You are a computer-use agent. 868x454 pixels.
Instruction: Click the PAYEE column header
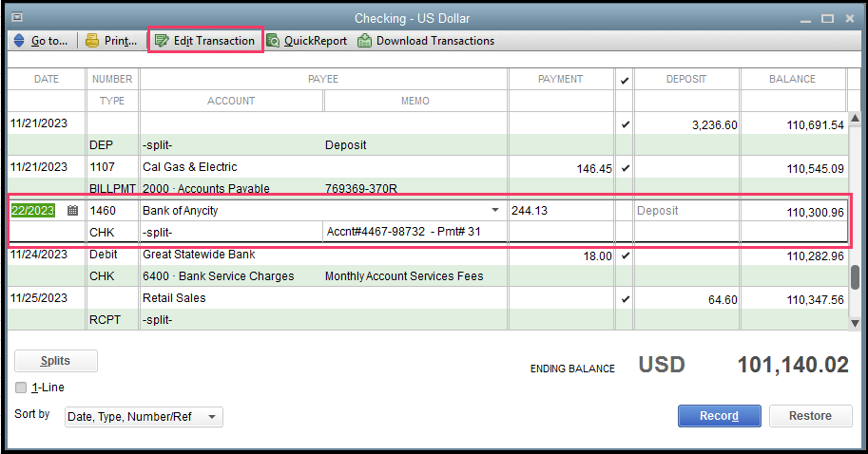(x=323, y=79)
